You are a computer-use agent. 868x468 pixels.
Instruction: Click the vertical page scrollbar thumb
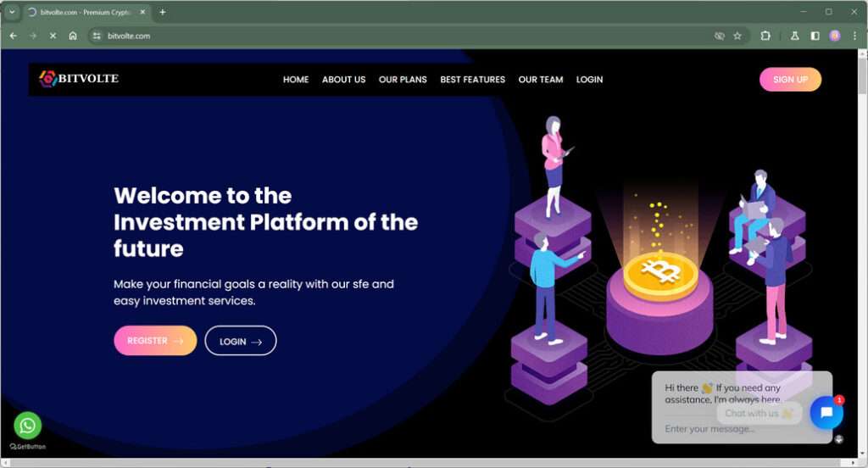click(x=862, y=76)
